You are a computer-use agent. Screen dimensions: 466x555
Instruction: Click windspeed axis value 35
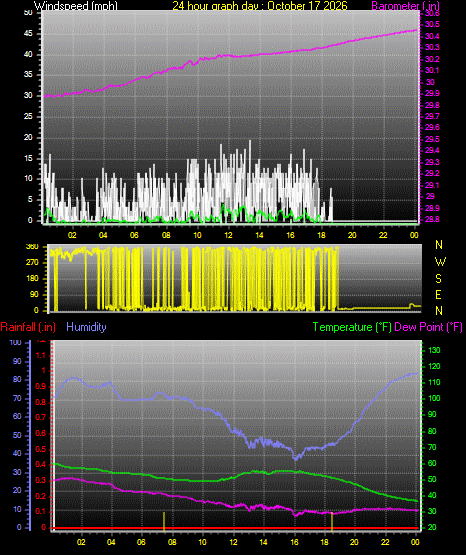point(28,74)
